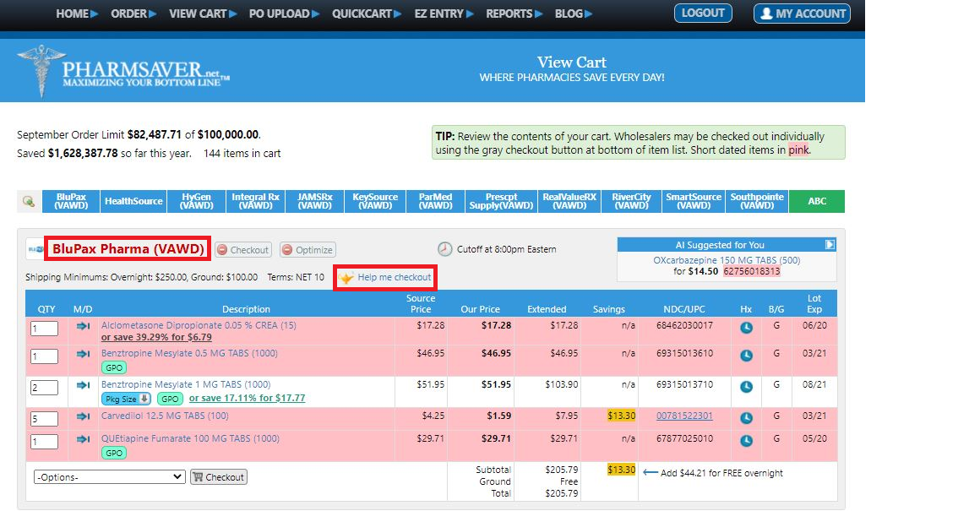Switch to Southpointe (VAWD) tab

click(757, 201)
